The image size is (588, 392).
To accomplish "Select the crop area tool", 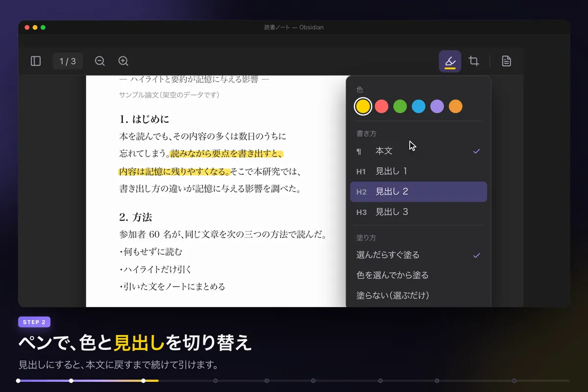I will 474,61.
